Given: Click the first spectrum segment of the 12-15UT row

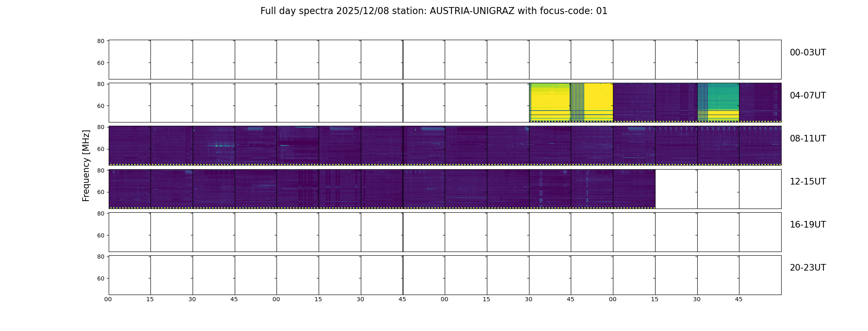Looking at the screenshot, I should coord(130,189).
